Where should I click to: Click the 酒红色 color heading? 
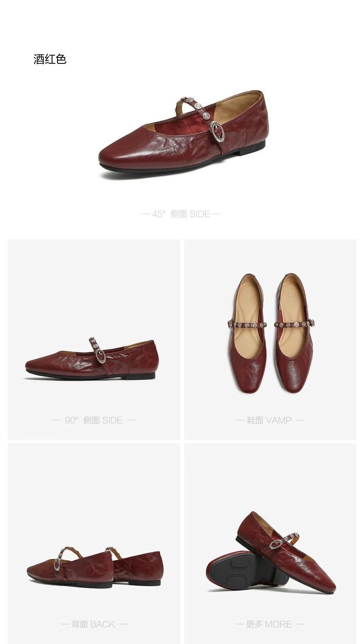50,59
